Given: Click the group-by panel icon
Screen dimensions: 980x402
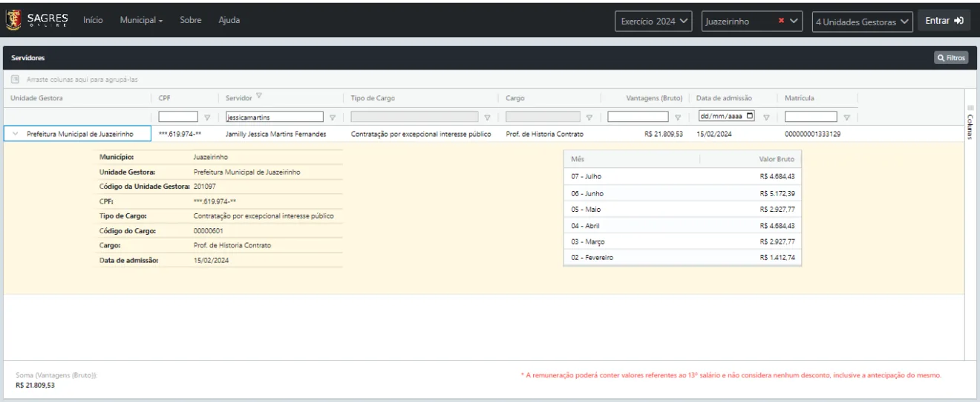Looking at the screenshot, I should (15, 79).
